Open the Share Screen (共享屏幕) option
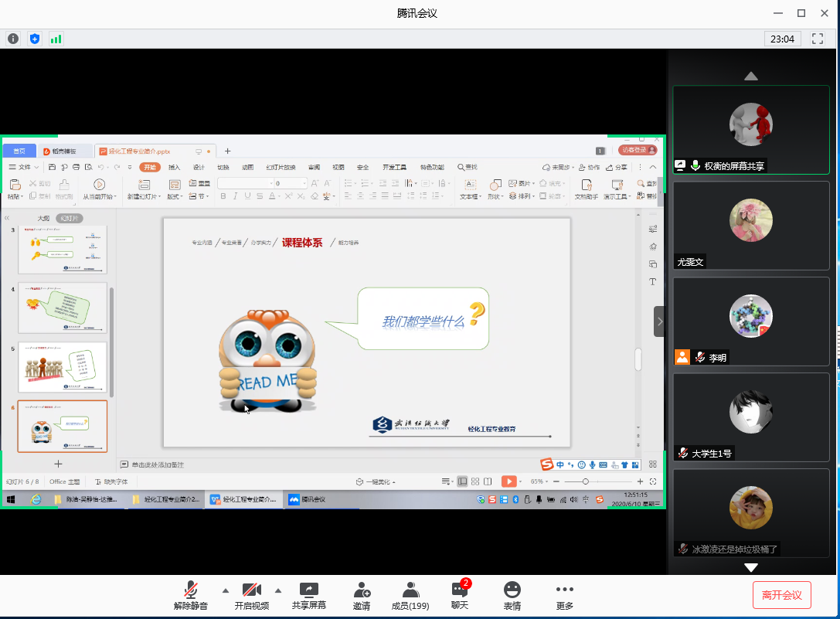The height and width of the screenshot is (619, 840). click(308, 596)
